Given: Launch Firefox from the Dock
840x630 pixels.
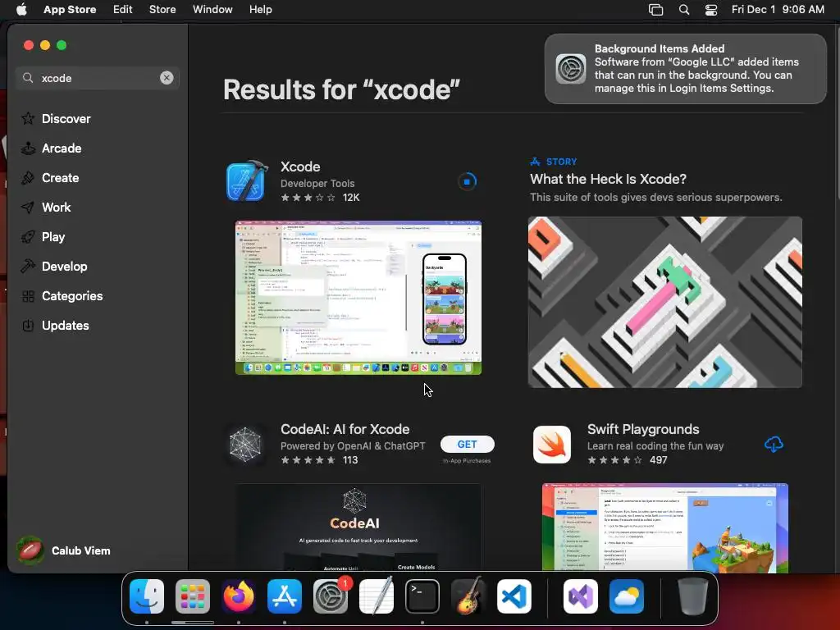Looking at the screenshot, I should (x=239, y=596).
